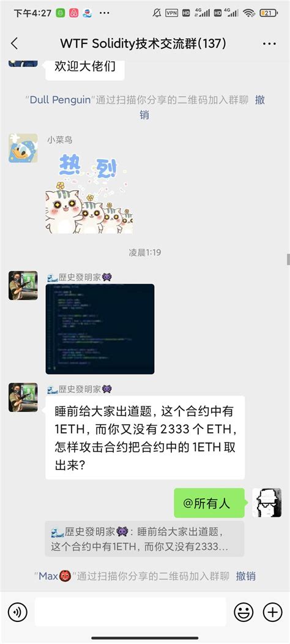This screenshot has height=644, width=290.
Task: Tap 小菜鸟's Donald Duck avatar
Action: 23,148
